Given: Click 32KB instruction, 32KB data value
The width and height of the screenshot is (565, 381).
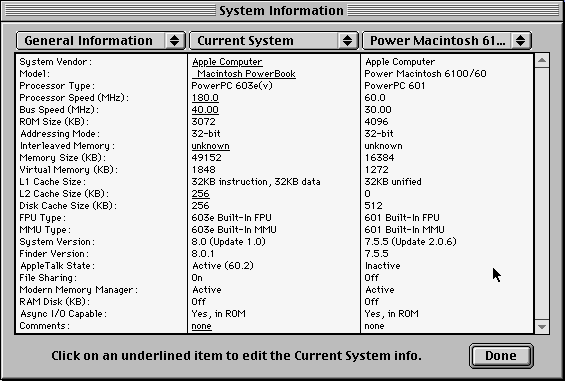Looking at the screenshot, I should (256, 182).
